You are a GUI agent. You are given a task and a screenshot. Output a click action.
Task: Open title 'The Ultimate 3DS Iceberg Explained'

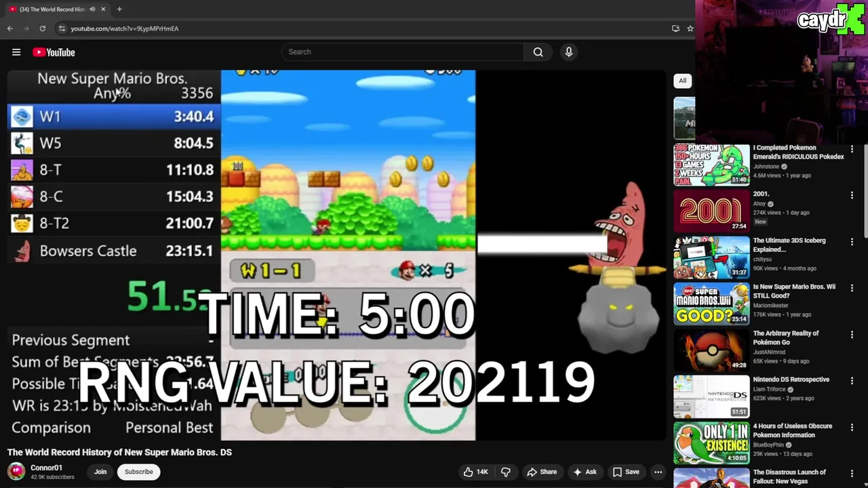click(789, 245)
